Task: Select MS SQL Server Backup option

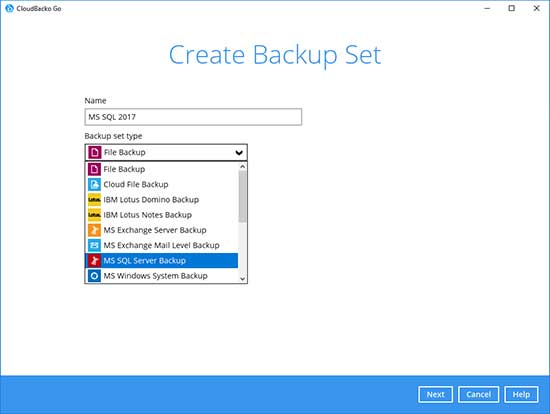Action: [x=162, y=261]
